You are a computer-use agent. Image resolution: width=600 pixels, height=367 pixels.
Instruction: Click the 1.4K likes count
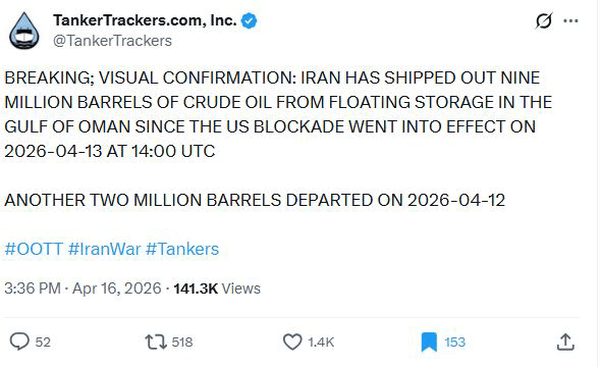point(321,342)
